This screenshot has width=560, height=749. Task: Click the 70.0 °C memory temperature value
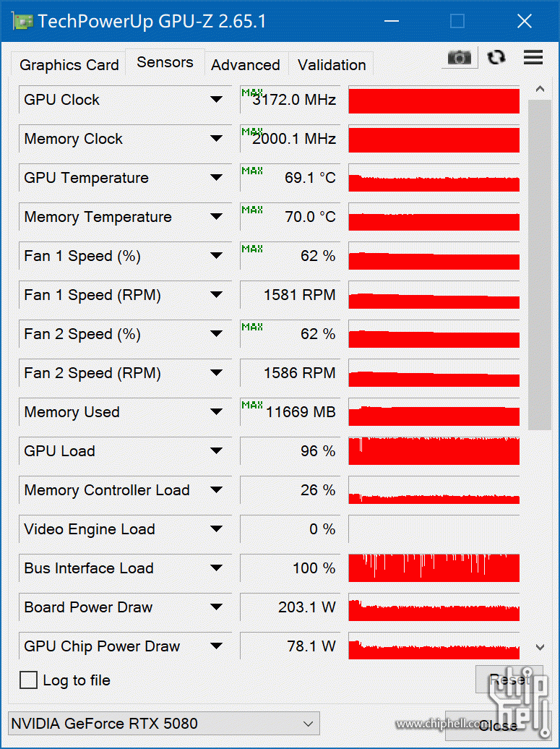[310, 217]
